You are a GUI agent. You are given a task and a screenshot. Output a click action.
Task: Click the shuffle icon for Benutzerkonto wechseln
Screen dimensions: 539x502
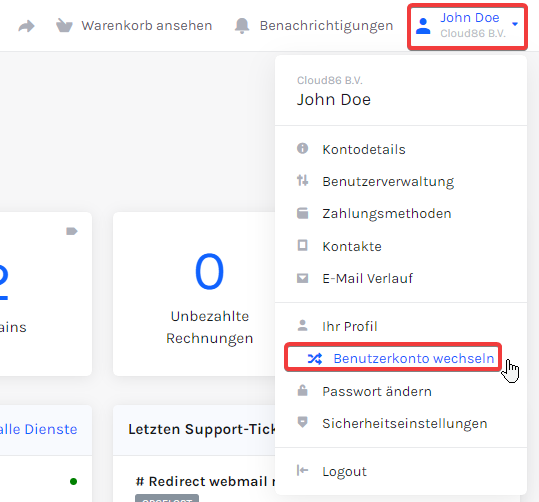click(x=315, y=359)
